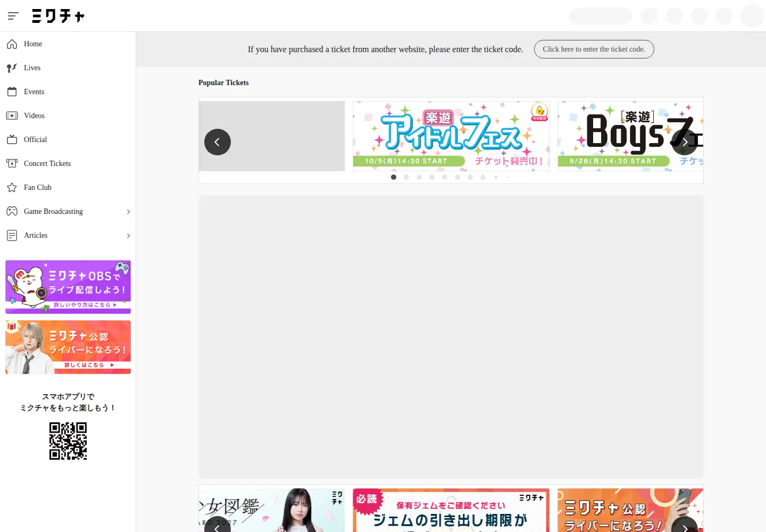The height and width of the screenshot is (532, 766).
Task: Open the ミクチャ OBS live streaming banner
Action: [x=68, y=287]
